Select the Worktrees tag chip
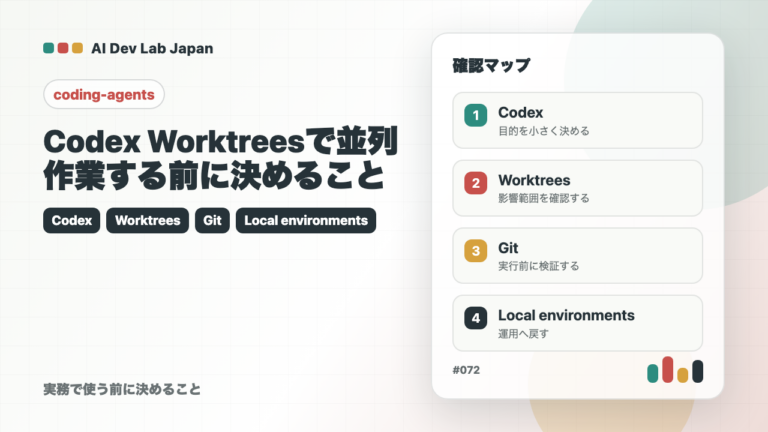 click(147, 220)
